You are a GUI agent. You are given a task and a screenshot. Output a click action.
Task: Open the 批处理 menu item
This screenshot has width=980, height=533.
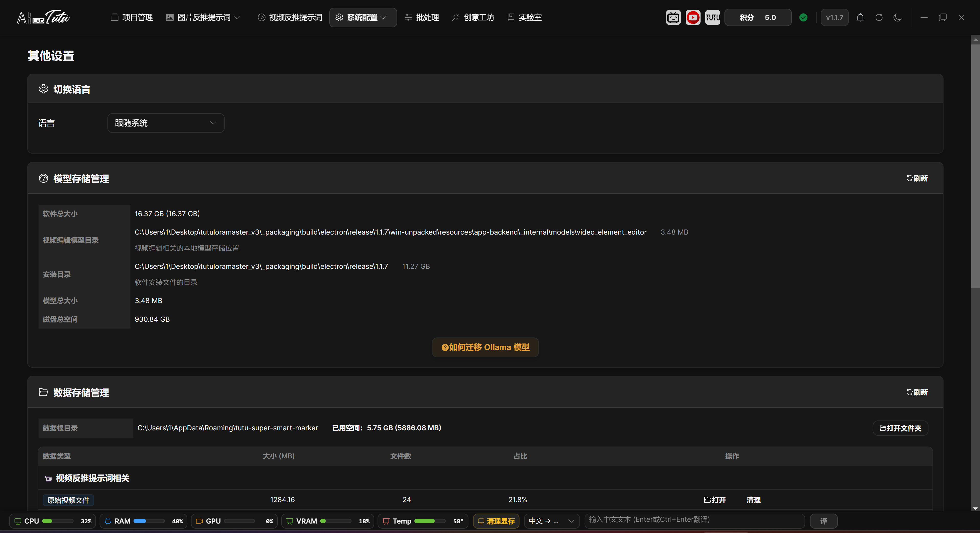coord(421,18)
